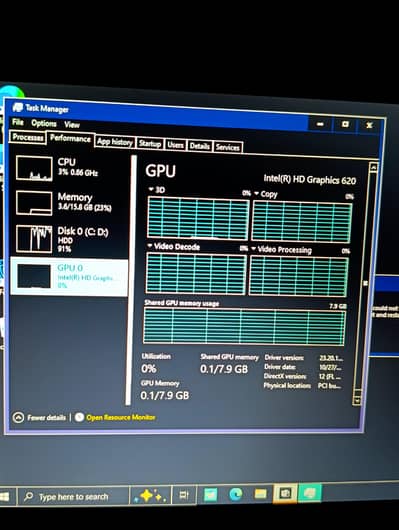399x530 pixels.
Task: Open the Options menu
Action: pos(44,123)
